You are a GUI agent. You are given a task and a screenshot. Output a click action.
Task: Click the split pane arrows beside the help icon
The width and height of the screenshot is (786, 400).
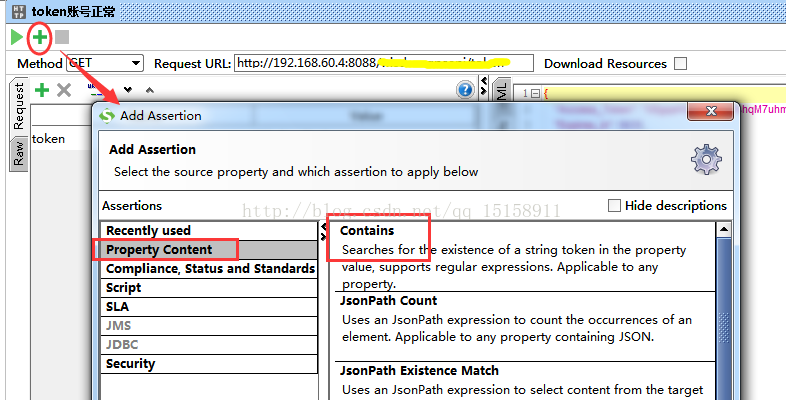pos(483,86)
